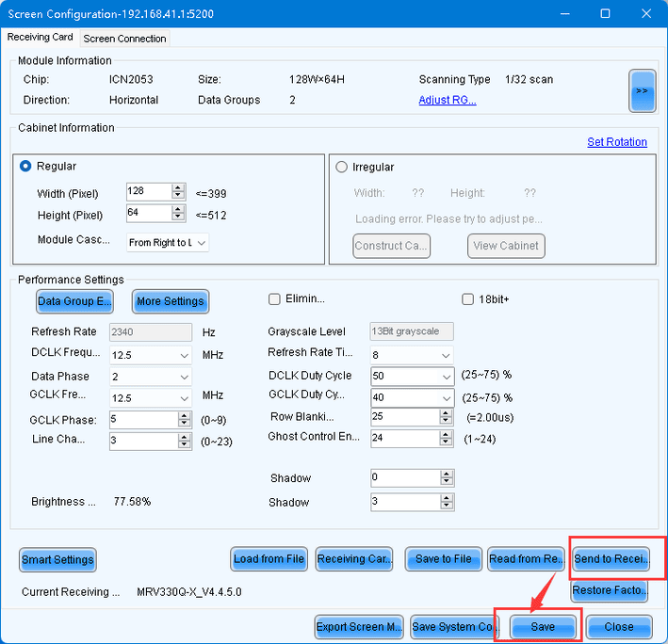
Task: Click Export Screen M... button
Action: pyautogui.click(x=359, y=627)
